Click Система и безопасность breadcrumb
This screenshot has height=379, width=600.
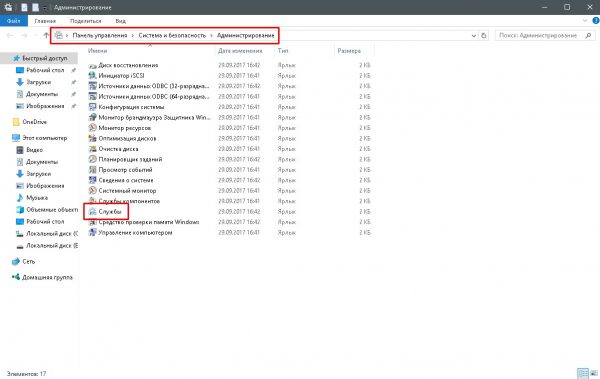click(172, 35)
